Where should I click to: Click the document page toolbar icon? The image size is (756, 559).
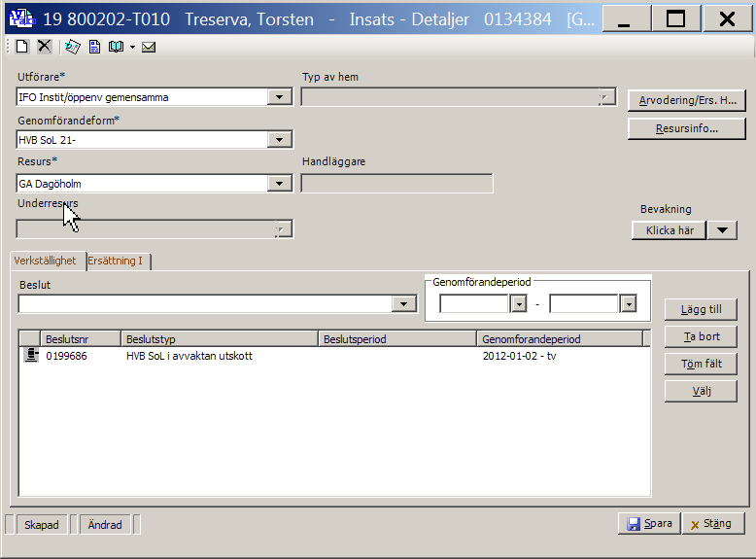click(95, 47)
